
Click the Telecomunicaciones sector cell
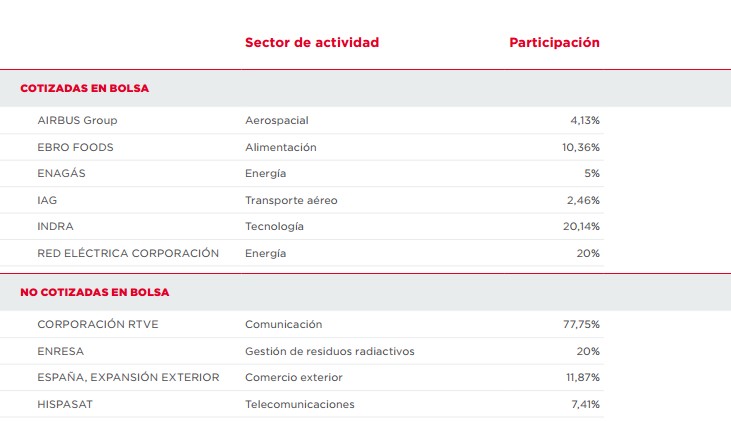(x=299, y=404)
